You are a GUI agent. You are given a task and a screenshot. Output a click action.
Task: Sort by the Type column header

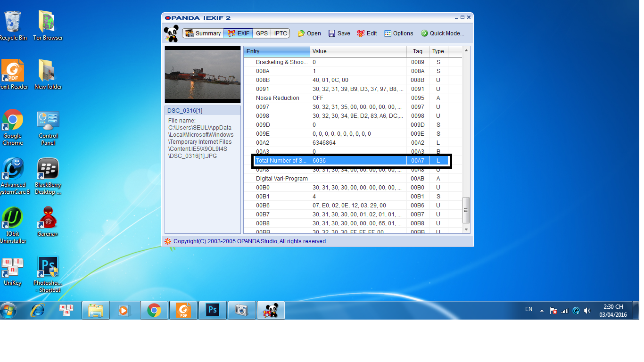(438, 51)
